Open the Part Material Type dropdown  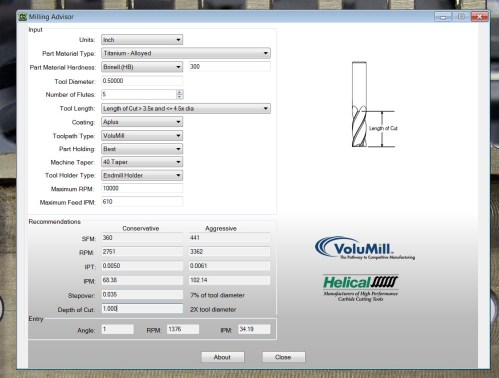pyautogui.click(x=186, y=53)
